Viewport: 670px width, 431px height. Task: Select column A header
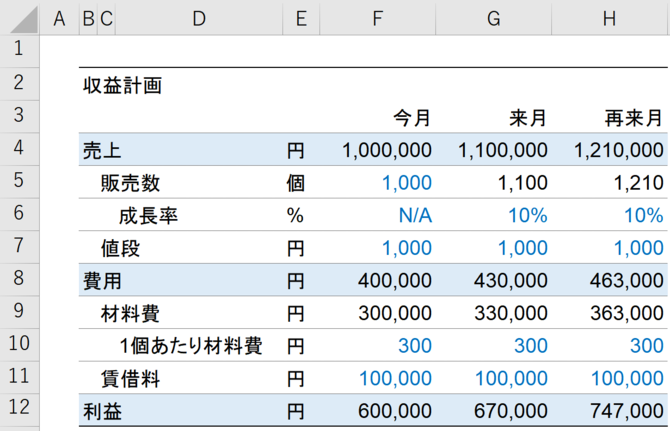[x=59, y=18]
